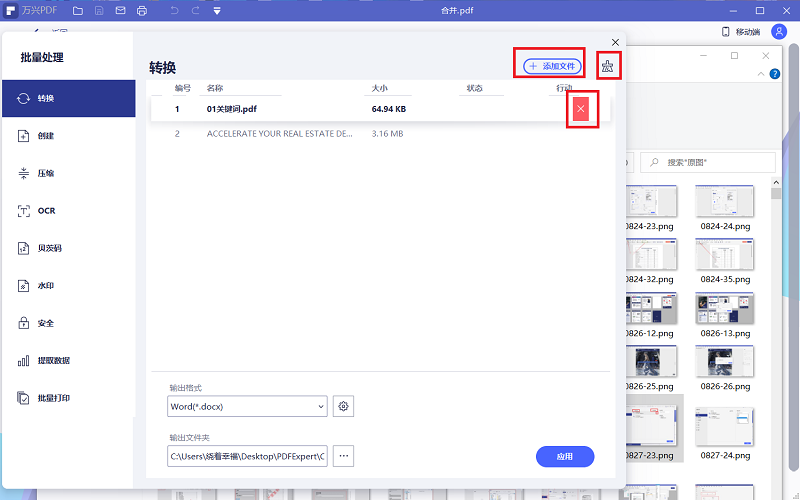This screenshot has width=800, height=500.
Task: Click the output folder path field
Action: point(247,456)
